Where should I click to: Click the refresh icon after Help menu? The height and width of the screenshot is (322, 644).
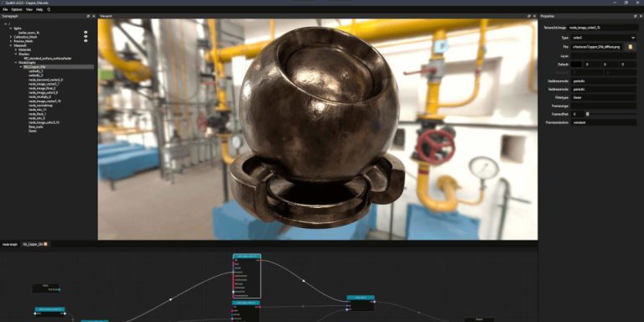(x=49, y=9)
